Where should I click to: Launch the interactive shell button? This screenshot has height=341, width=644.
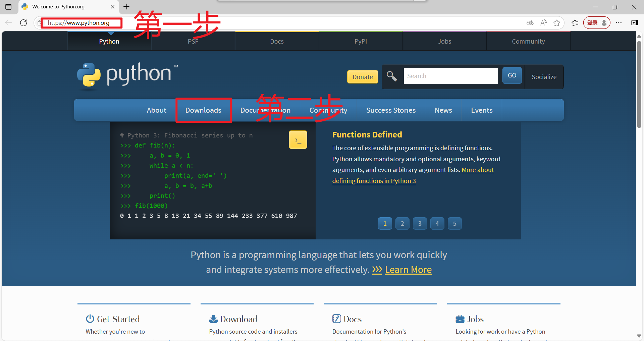pos(298,140)
